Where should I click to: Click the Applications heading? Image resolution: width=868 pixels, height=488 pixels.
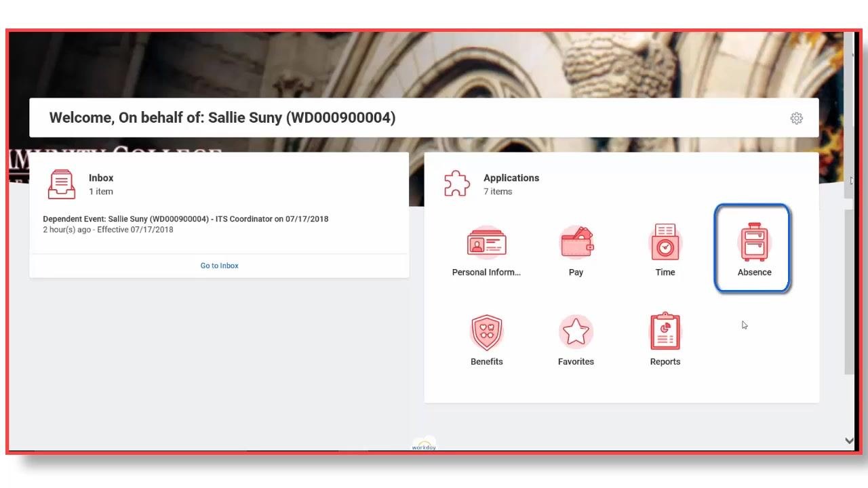[511, 178]
